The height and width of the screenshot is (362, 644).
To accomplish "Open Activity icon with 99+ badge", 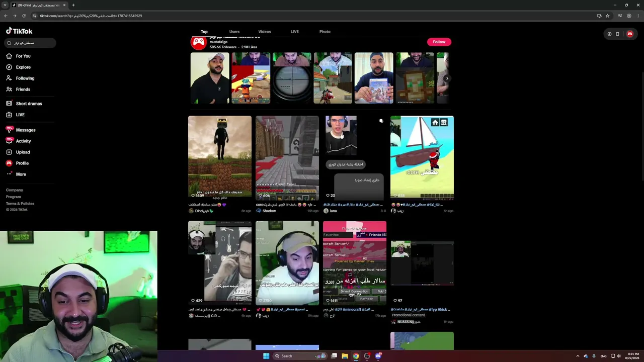I will 9,141.
